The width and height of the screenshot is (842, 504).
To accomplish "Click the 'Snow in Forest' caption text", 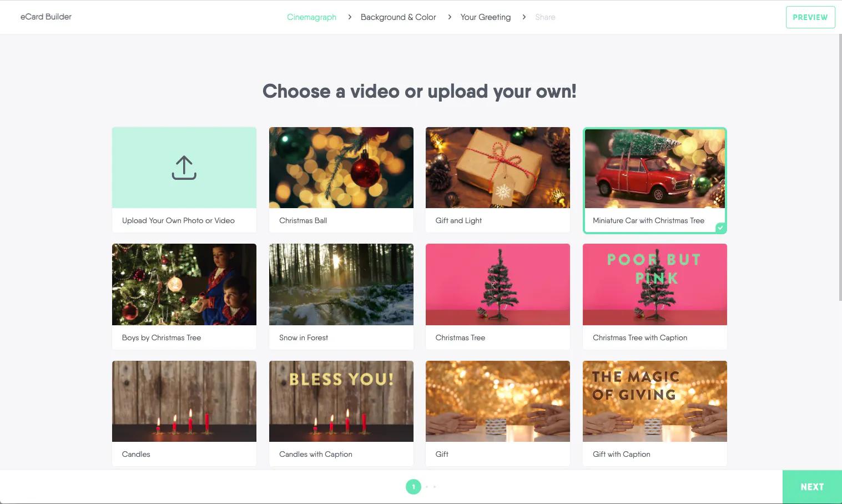I will coord(304,337).
